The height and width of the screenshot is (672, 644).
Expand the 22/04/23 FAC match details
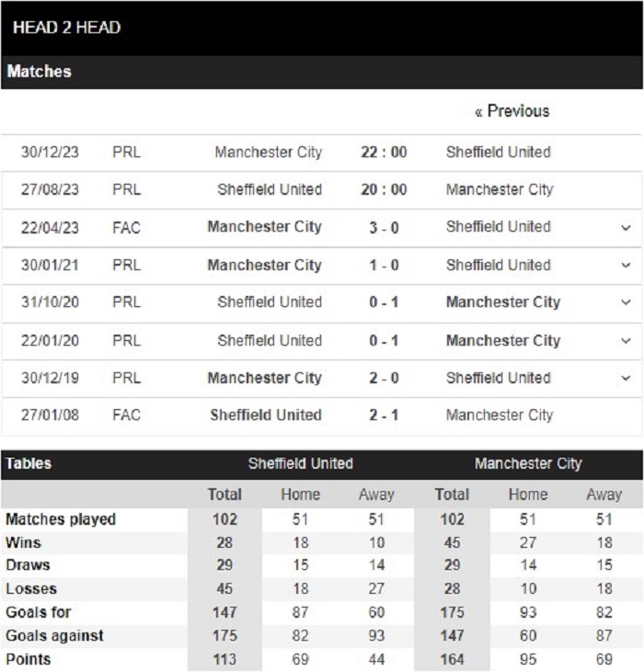(626, 228)
